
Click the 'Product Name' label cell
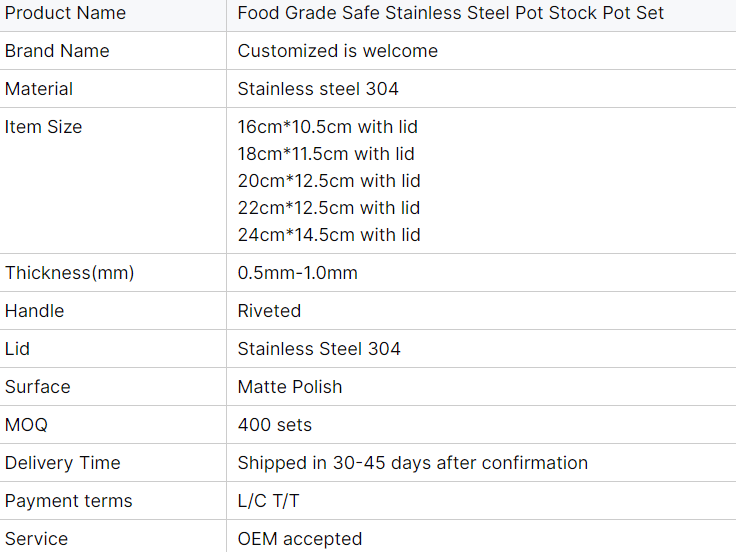[x=65, y=13]
